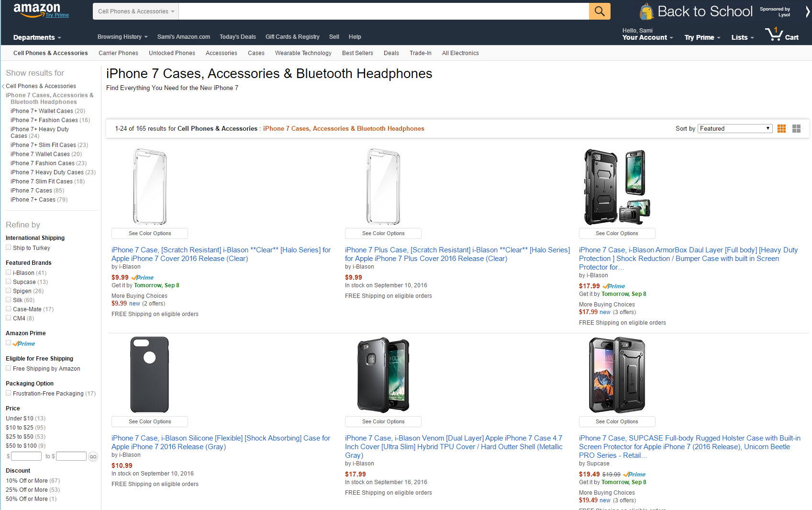The height and width of the screenshot is (510, 812).
Task: Click the Back to School backpack icon
Action: (x=646, y=11)
